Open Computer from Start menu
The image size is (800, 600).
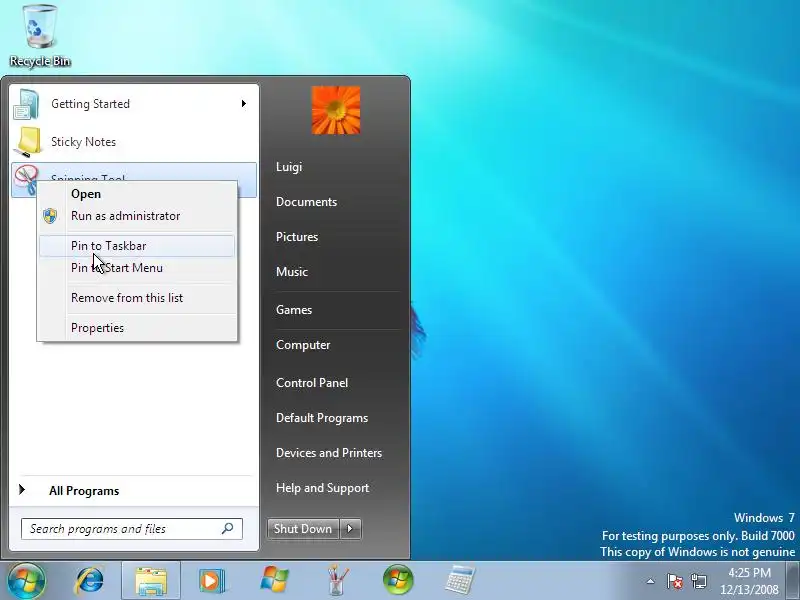303,345
